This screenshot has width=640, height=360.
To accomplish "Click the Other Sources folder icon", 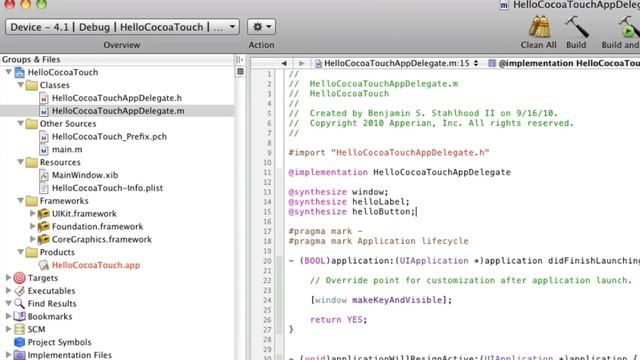I will pos(31,124).
